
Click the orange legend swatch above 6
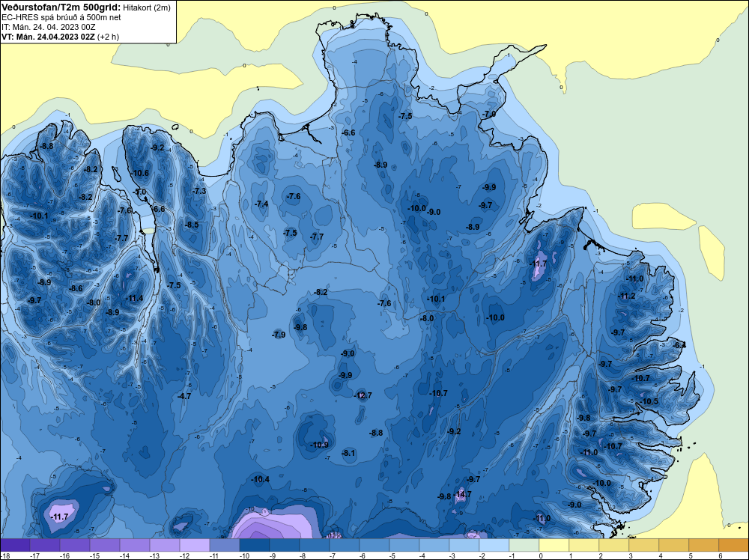click(734, 545)
